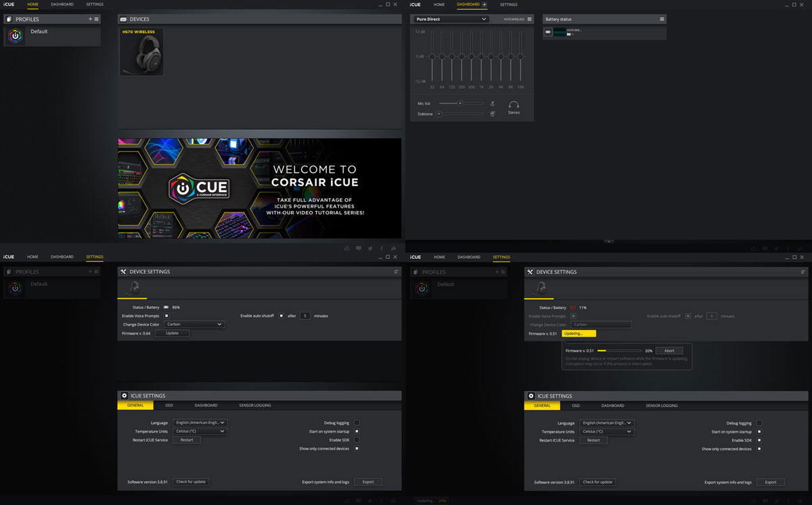This screenshot has width=812, height=505.
Task: Adjust the 1K equalizer band slider
Action: click(481, 57)
